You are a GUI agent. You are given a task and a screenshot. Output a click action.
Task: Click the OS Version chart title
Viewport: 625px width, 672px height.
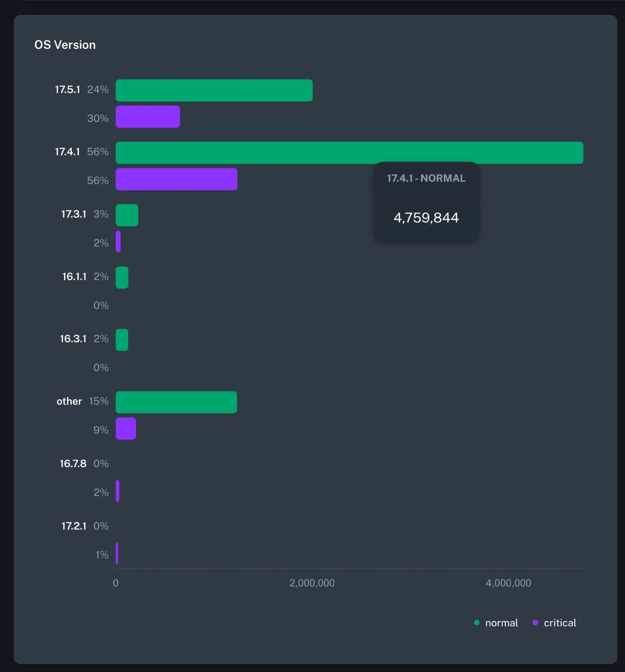[65, 45]
